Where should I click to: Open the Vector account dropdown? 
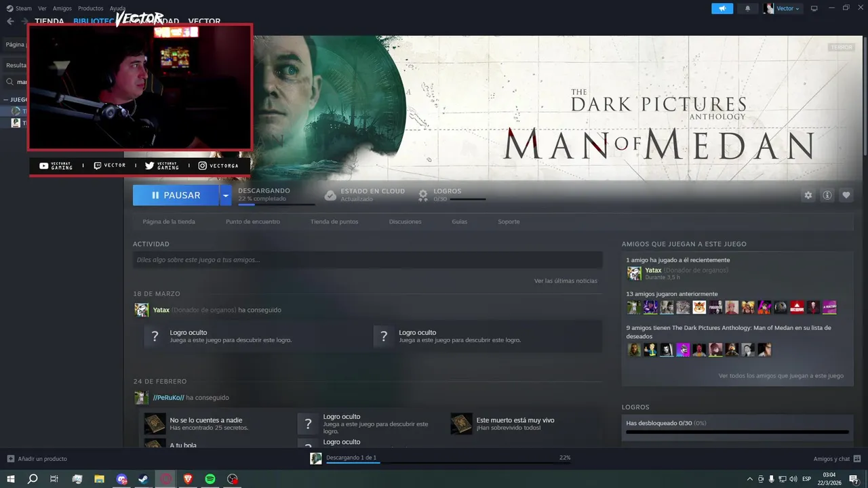tap(782, 8)
